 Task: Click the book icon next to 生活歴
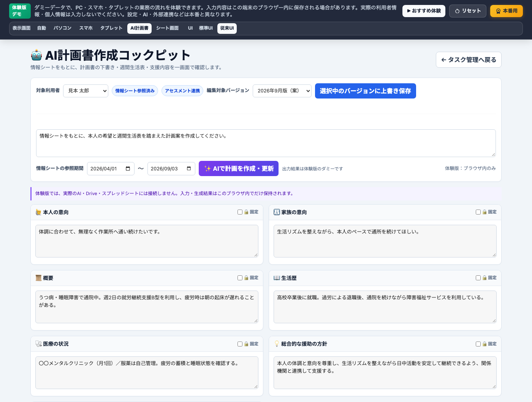pyautogui.click(x=277, y=278)
